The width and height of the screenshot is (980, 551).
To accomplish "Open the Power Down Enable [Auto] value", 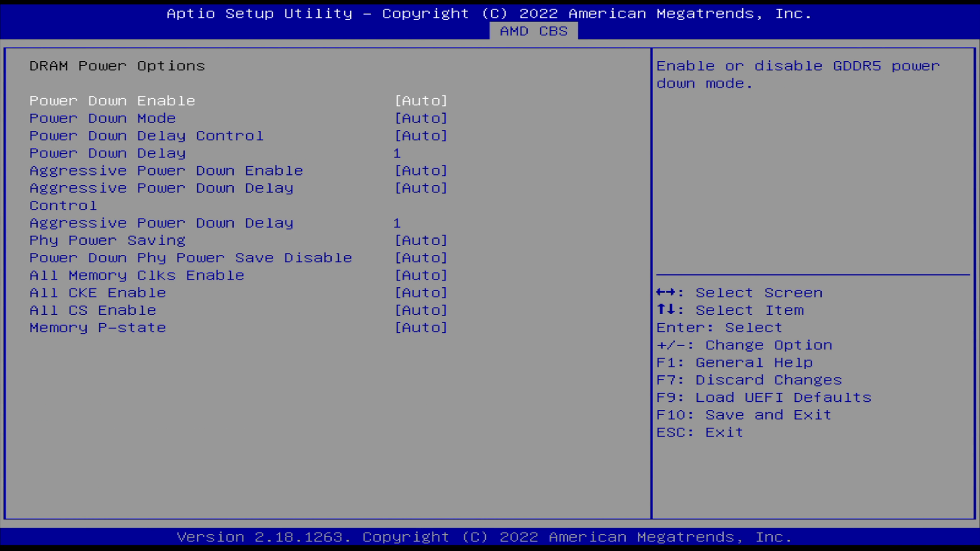I will [421, 101].
